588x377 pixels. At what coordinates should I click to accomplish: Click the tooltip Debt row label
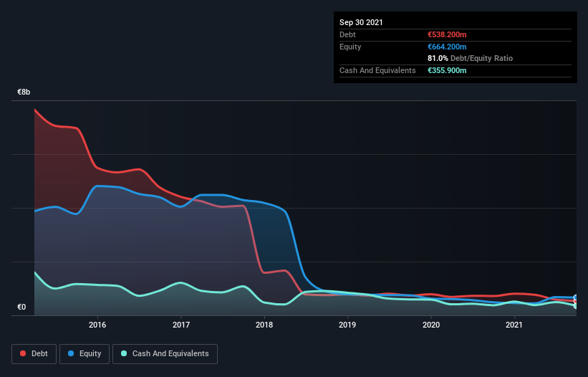pos(347,35)
